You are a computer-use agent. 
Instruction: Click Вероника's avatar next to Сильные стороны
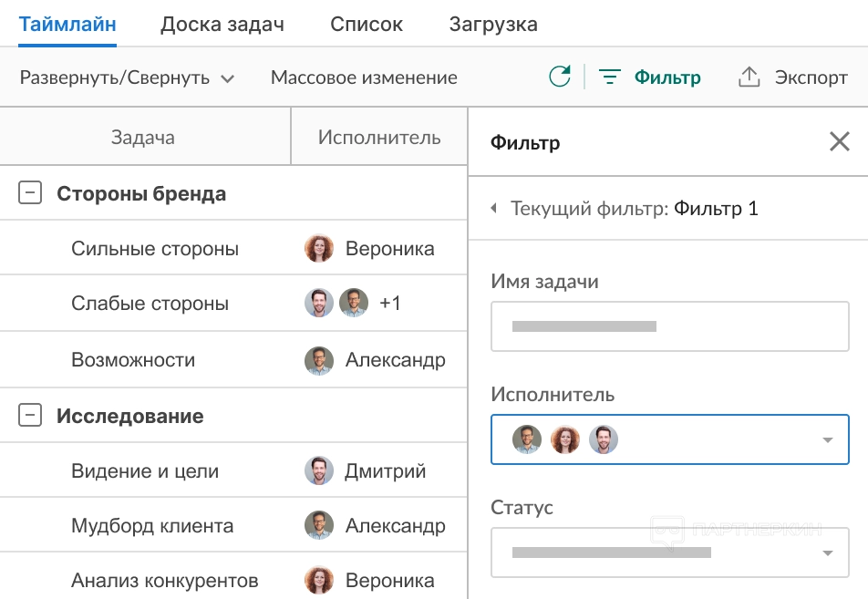[319, 249]
